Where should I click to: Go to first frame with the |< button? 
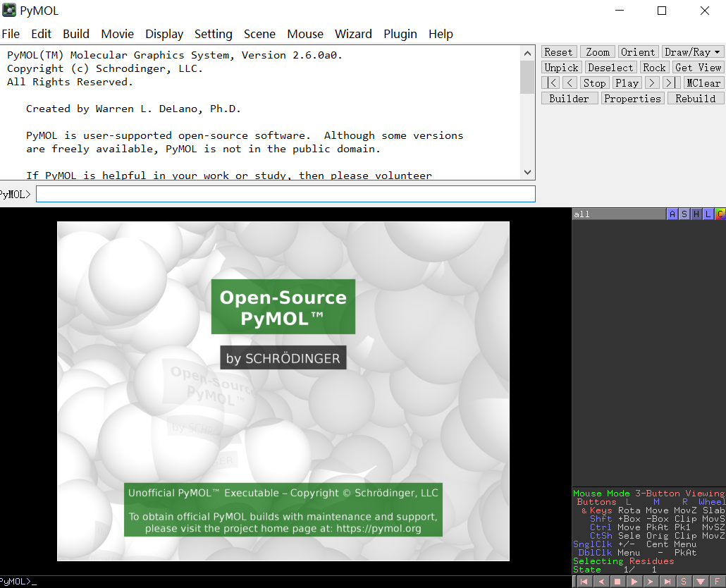(551, 83)
